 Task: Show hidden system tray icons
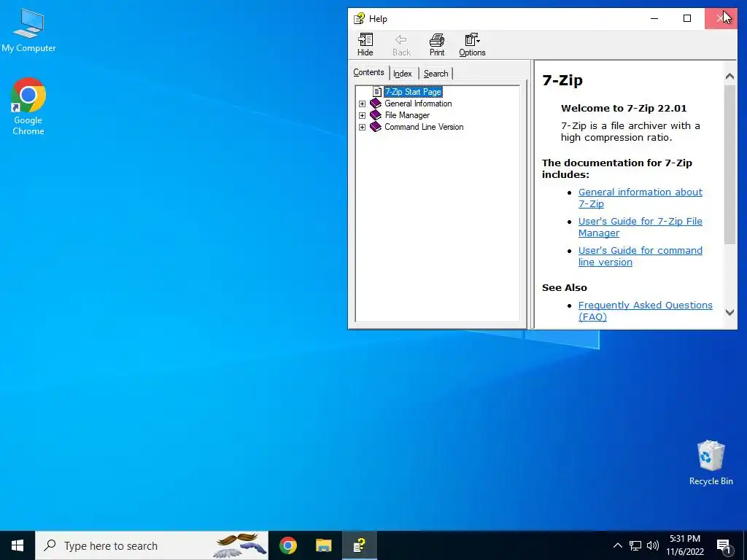[617, 545]
